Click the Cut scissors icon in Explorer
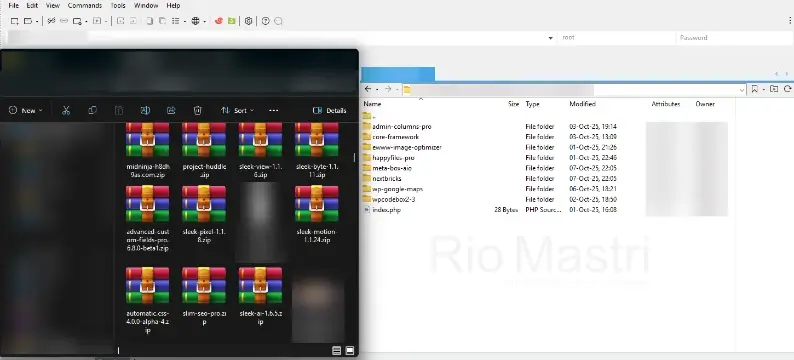 click(x=66, y=110)
